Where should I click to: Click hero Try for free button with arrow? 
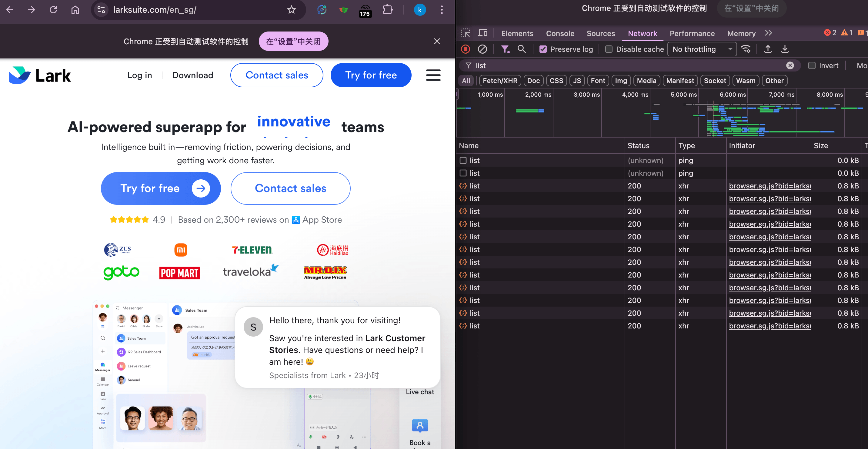pos(161,188)
